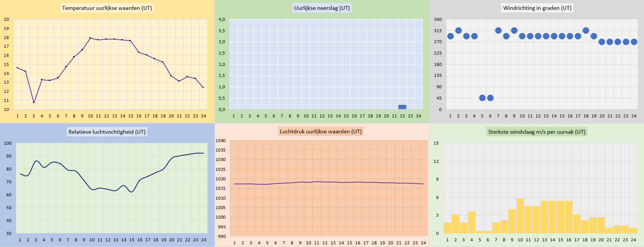This screenshot has height=247, width=644.
Task: Click the wind gust bar at hour 24
Action: coord(633,231)
